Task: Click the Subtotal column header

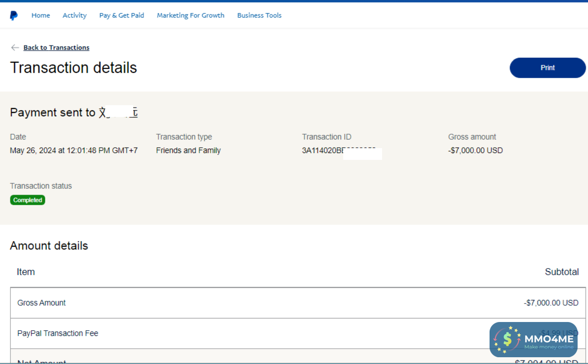Action: point(562,272)
